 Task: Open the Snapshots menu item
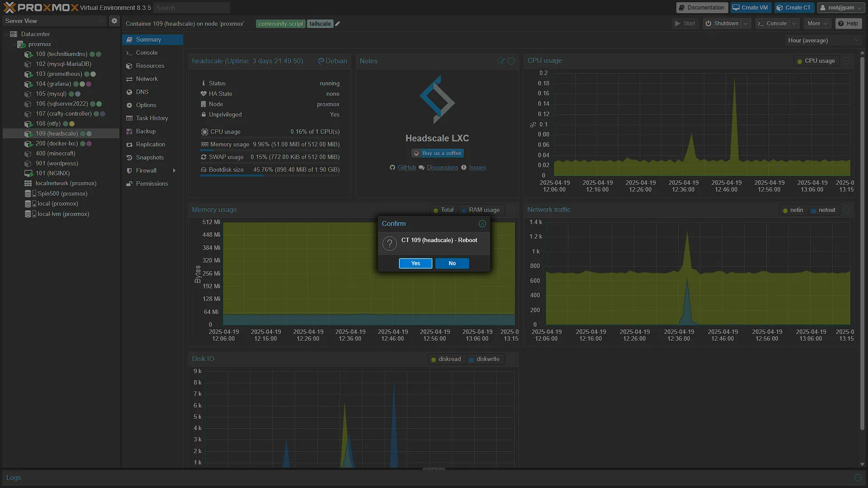152,158
